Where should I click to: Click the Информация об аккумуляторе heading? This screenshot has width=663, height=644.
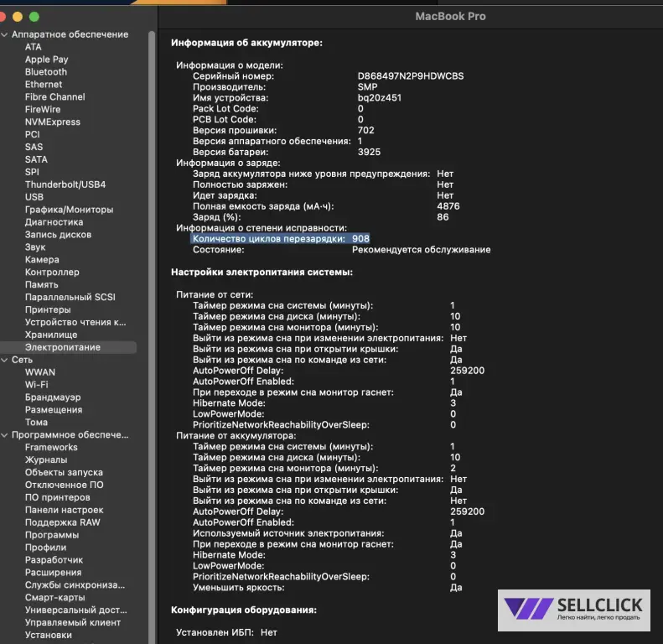pyautogui.click(x=247, y=43)
